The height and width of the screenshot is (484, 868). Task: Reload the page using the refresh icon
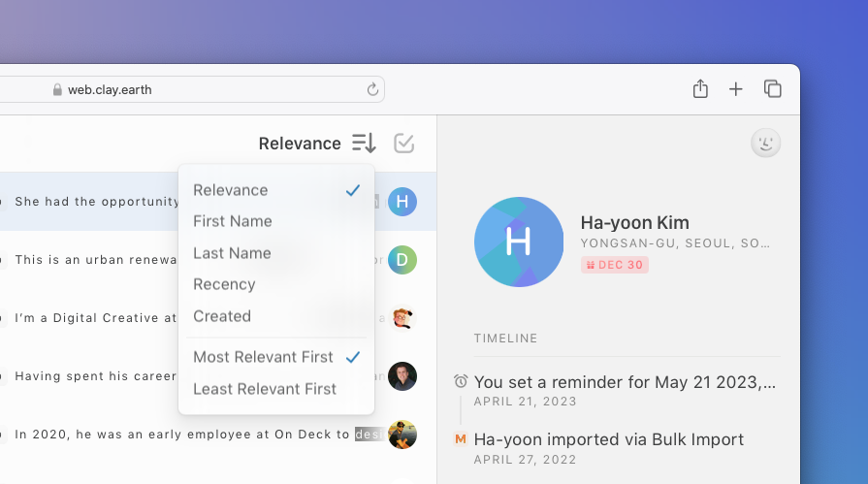(372, 90)
